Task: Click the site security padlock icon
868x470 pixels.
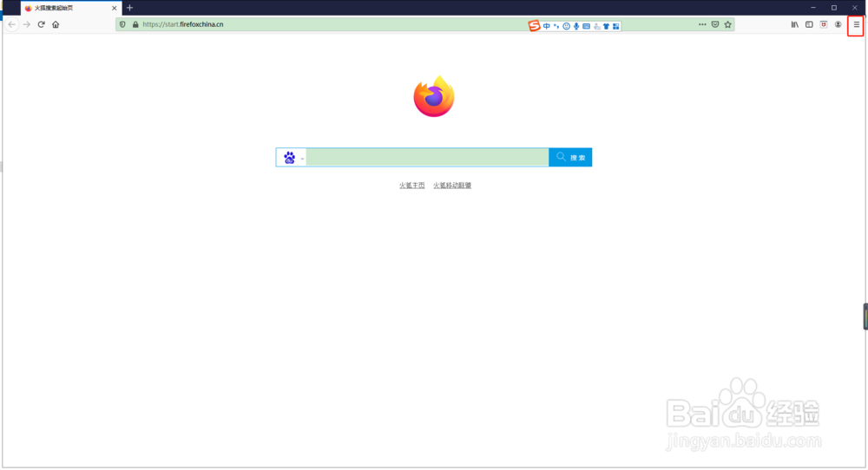Action: (135, 24)
